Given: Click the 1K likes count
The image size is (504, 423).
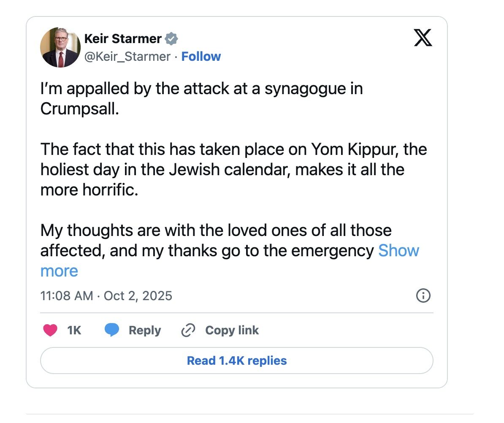Looking at the screenshot, I should click(x=74, y=330).
